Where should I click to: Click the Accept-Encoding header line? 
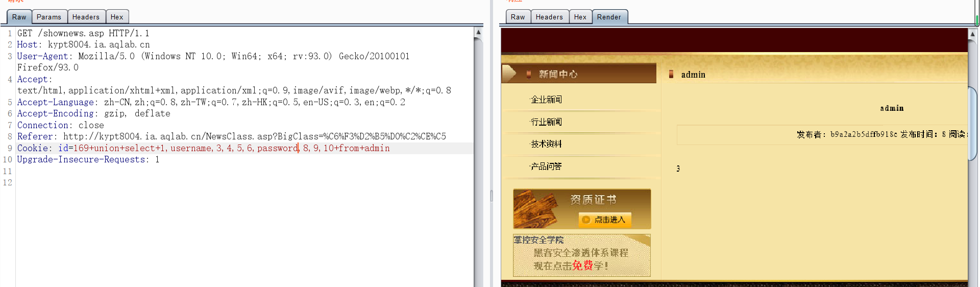93,113
